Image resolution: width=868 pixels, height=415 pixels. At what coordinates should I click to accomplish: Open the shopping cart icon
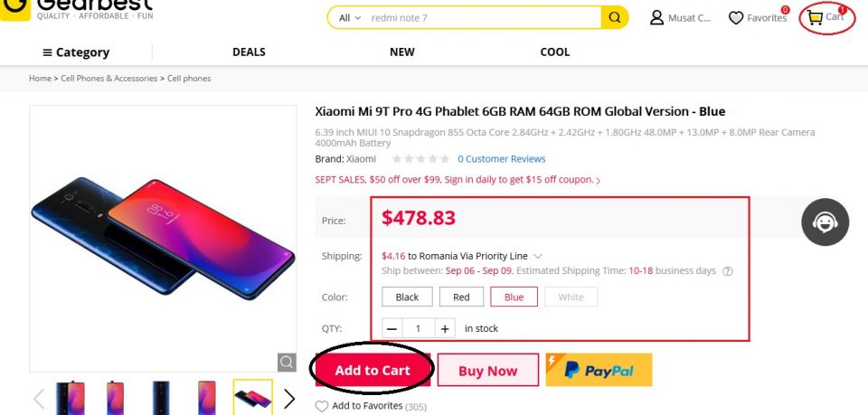tap(816, 17)
